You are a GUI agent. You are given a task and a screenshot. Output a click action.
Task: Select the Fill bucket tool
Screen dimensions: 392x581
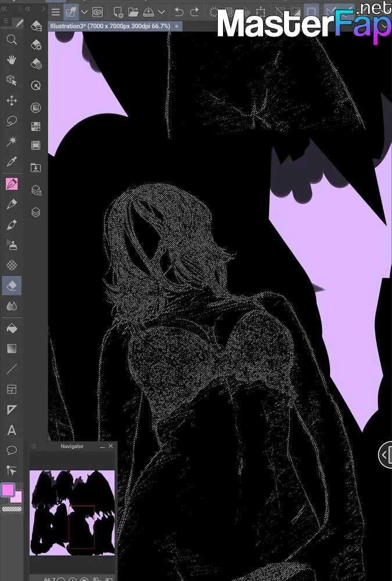(x=12, y=328)
